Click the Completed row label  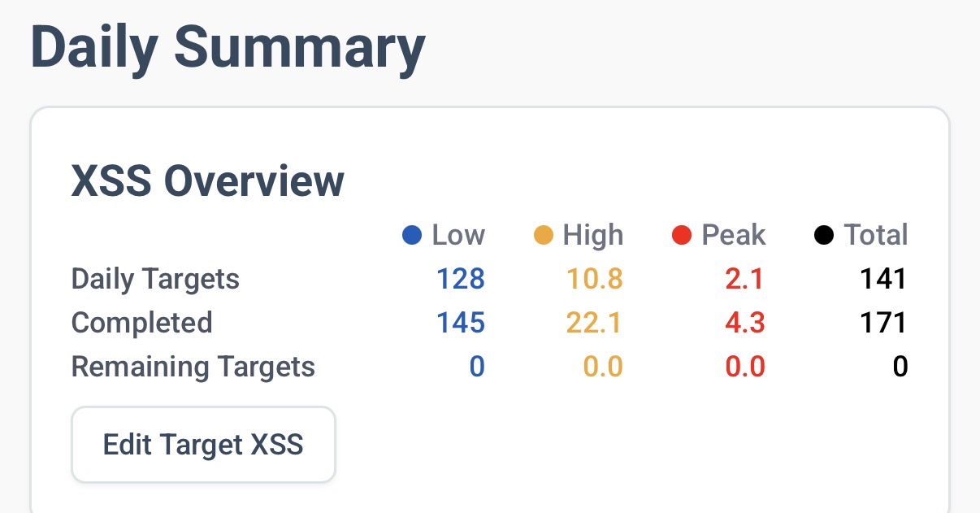click(141, 323)
